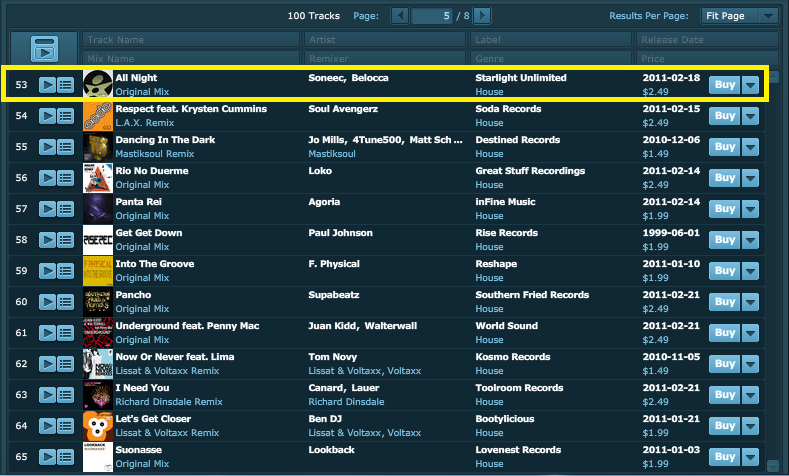Viewport: 789px width, 476px height.
Task: Open Results Per Page dropdown
Action: point(739,16)
